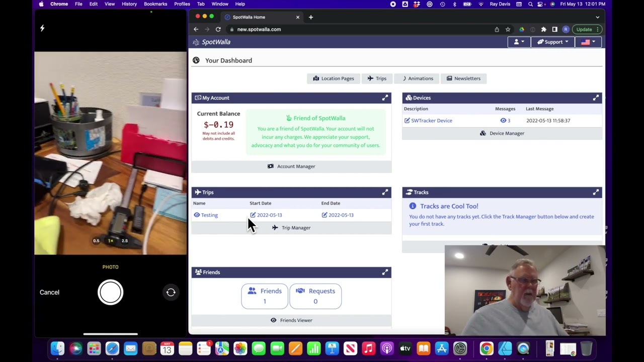Expand the Friends panel
The width and height of the screenshot is (644, 362).
coord(385,272)
